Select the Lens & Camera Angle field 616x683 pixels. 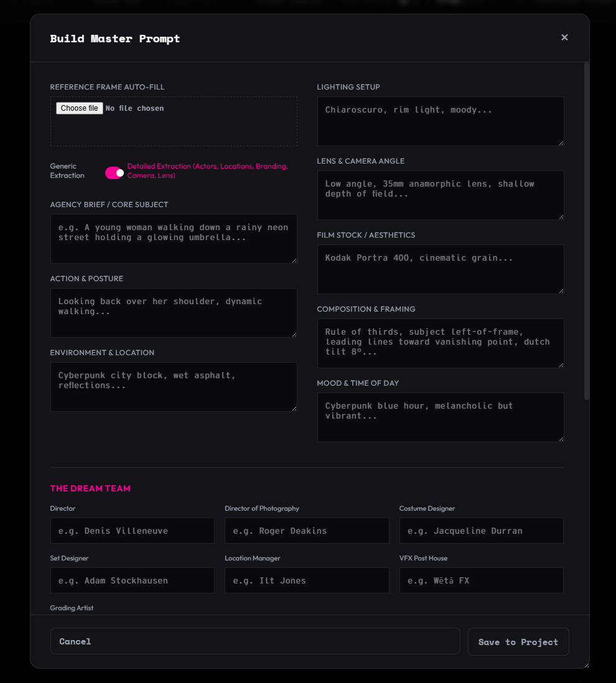click(440, 195)
